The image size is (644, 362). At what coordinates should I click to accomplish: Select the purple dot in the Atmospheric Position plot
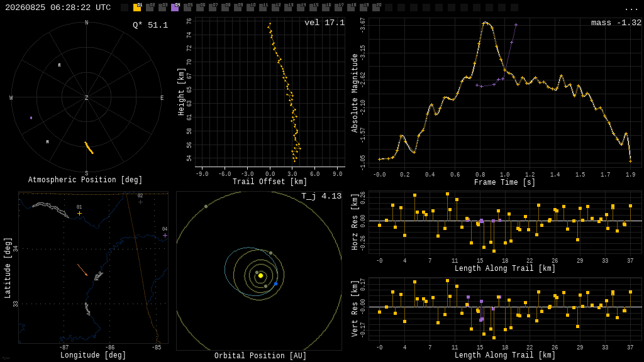coord(31,118)
